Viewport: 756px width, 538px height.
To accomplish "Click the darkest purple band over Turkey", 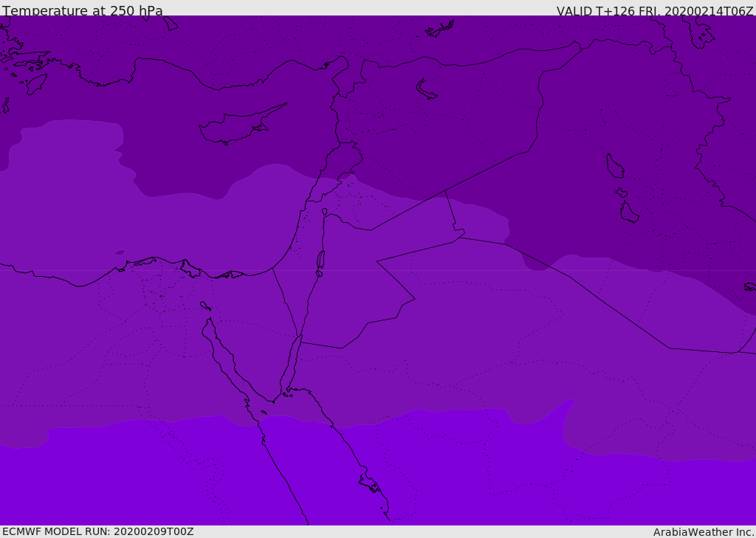I will coord(434,97).
